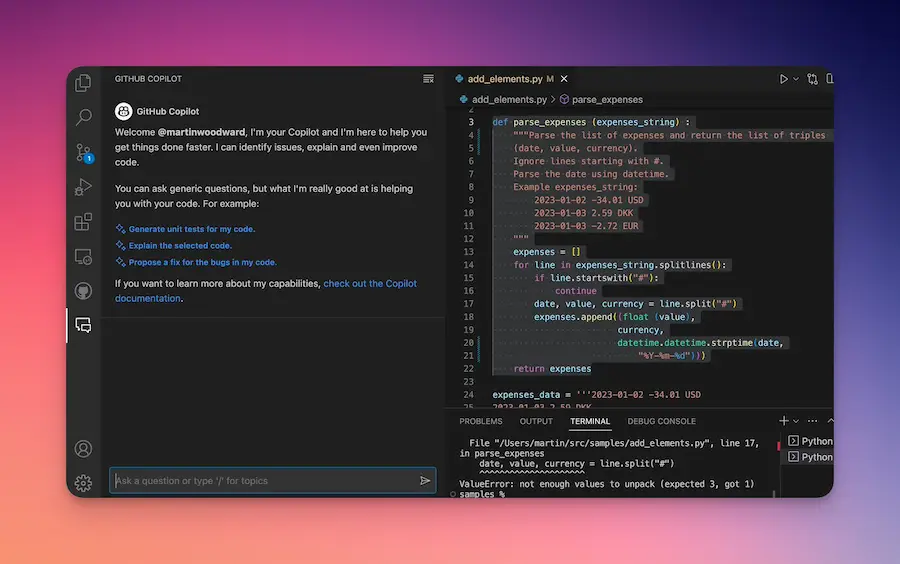The width and height of the screenshot is (900, 564).
Task: Select the add_elements.py editor tab
Action: (505, 79)
